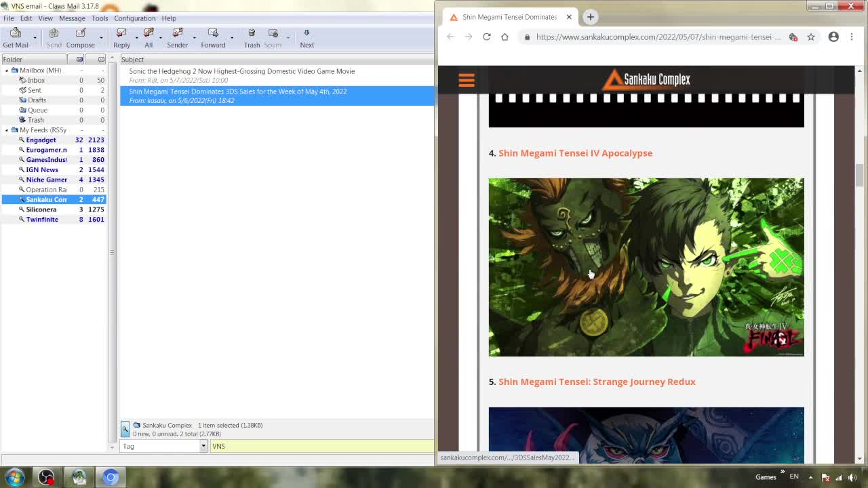Open Forward dropdown arrow

(x=232, y=38)
